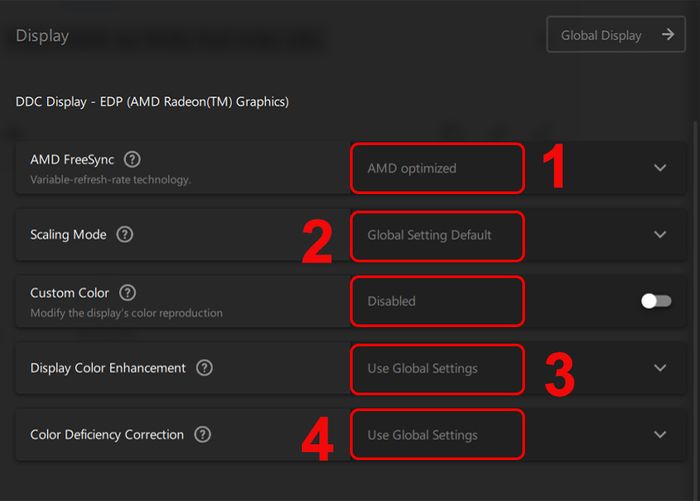Expand AMD FreeSync dropdown chevron

[x=660, y=168]
